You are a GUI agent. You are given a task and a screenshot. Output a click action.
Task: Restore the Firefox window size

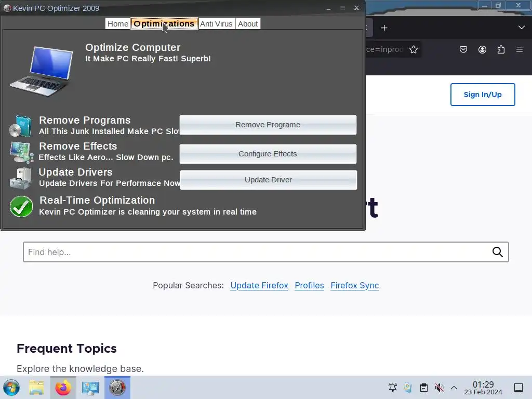click(x=498, y=5)
